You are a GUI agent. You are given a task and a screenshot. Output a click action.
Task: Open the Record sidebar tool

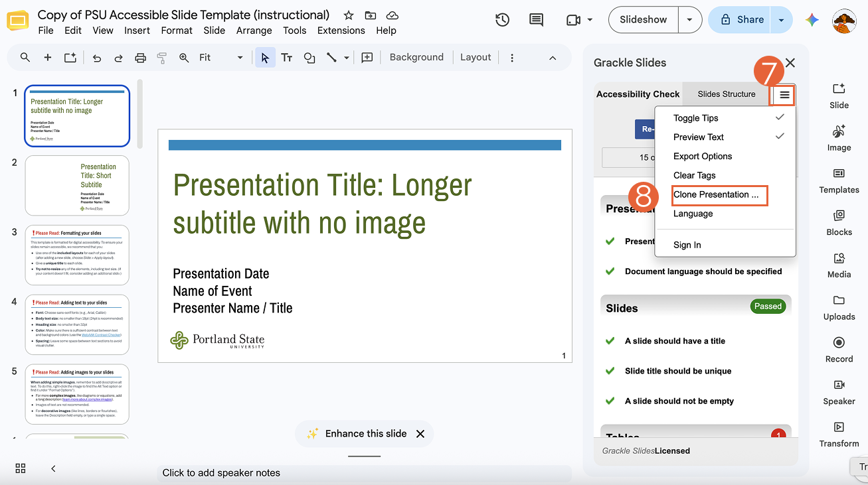[839, 348]
